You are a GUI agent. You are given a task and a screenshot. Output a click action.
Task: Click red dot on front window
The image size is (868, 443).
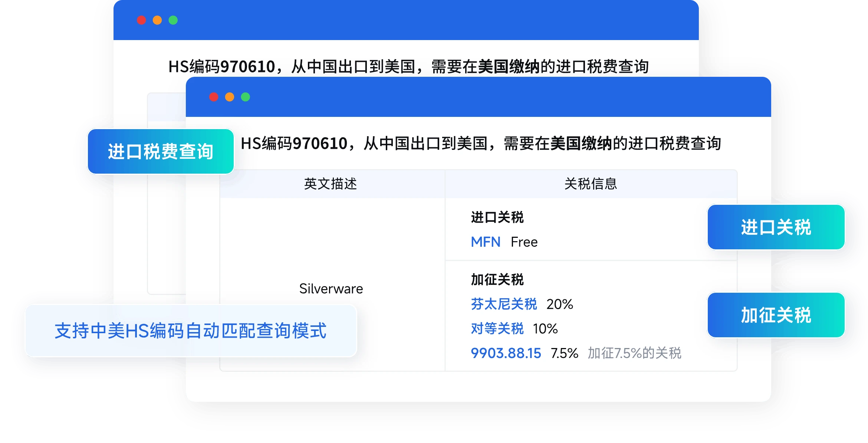[214, 97]
